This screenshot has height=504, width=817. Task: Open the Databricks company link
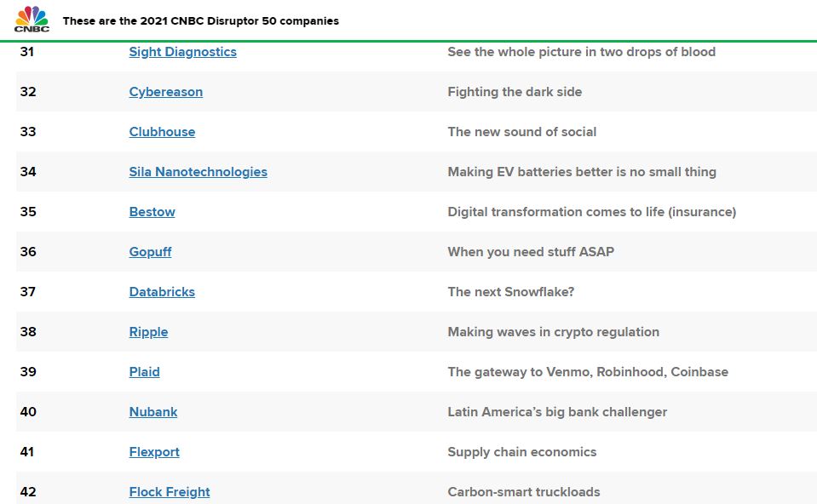coord(162,291)
